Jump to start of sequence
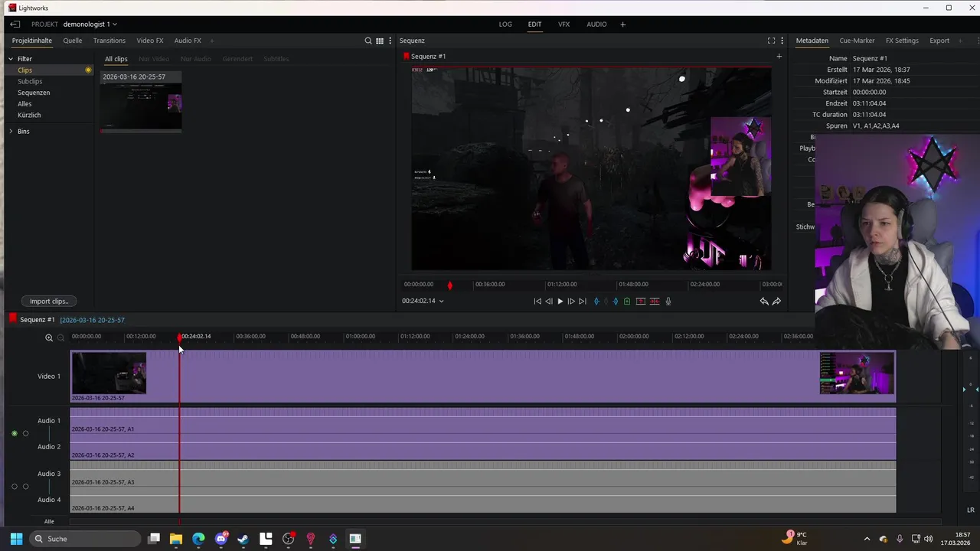 [537, 302]
